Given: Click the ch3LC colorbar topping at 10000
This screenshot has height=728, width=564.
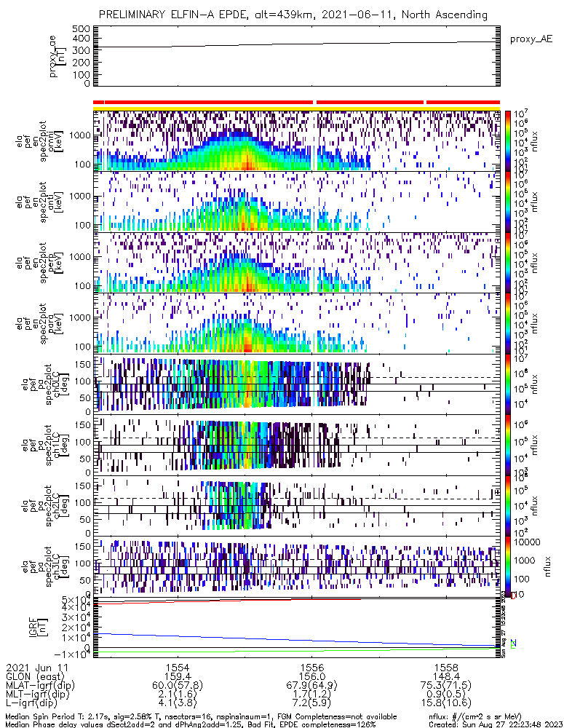Looking at the screenshot, I should 507,567.
